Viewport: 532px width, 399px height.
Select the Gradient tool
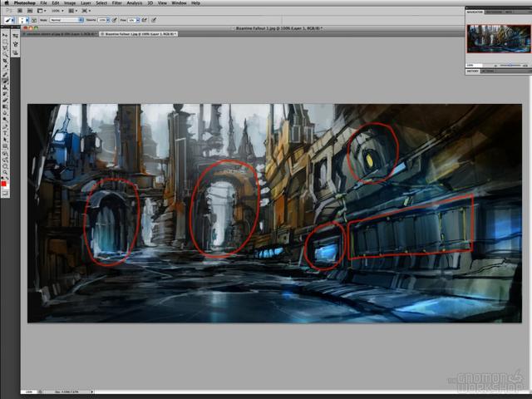(5, 106)
